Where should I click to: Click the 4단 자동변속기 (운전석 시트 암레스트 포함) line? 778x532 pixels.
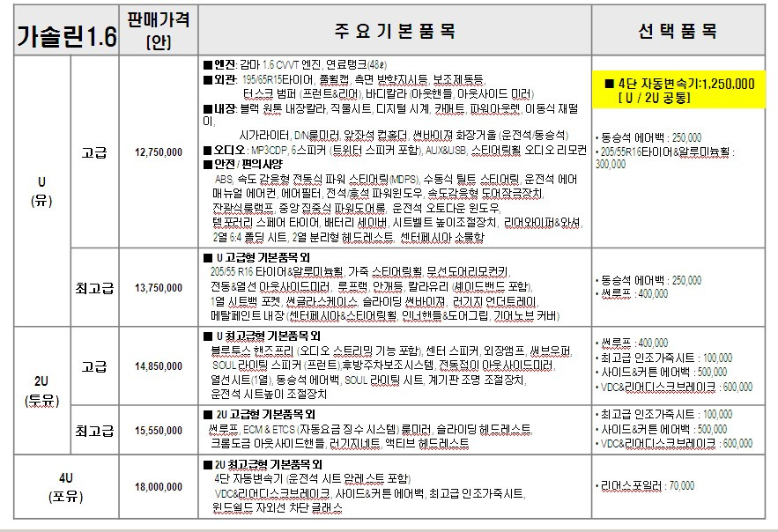(x=312, y=479)
